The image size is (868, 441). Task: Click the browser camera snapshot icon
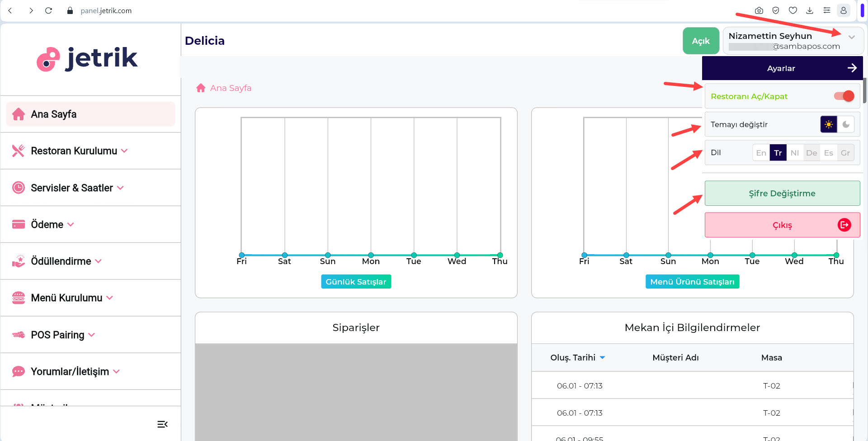click(759, 10)
